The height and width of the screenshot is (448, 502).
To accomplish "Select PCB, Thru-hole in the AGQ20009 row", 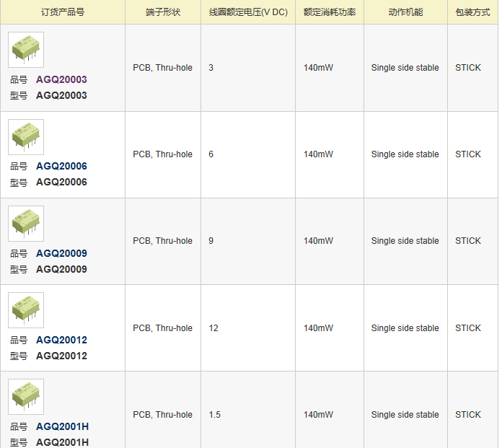I will coord(162,241).
